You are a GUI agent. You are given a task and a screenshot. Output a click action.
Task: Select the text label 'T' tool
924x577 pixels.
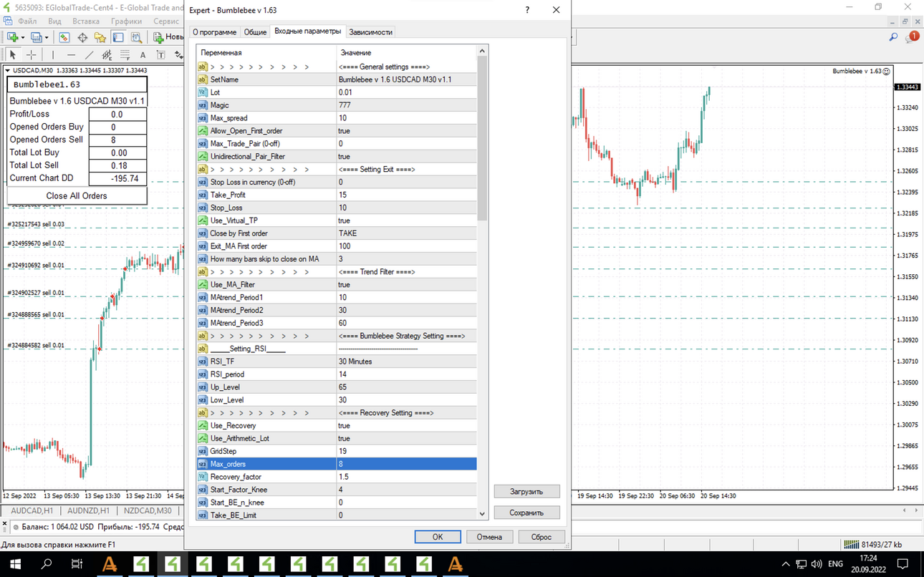click(160, 54)
